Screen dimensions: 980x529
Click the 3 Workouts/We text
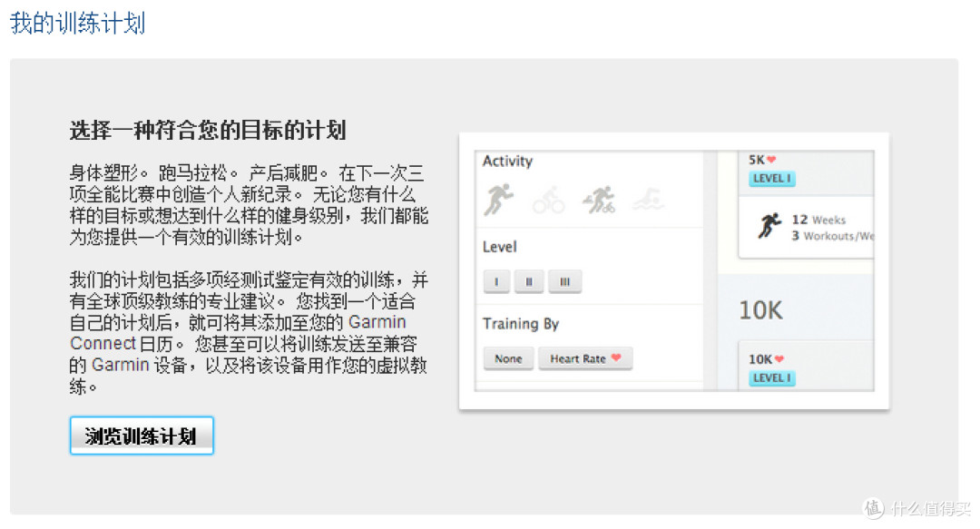click(832, 236)
